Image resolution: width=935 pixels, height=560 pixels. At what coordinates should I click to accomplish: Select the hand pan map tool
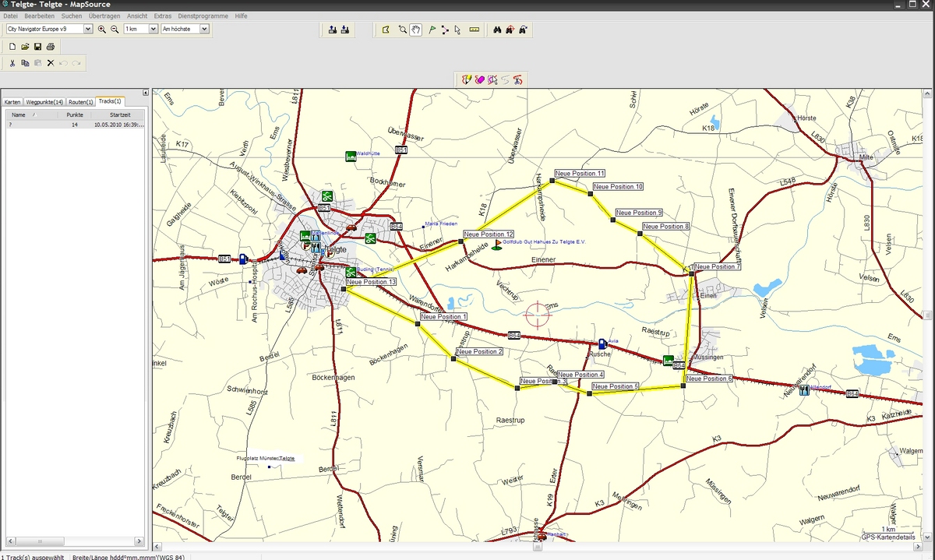click(x=416, y=30)
